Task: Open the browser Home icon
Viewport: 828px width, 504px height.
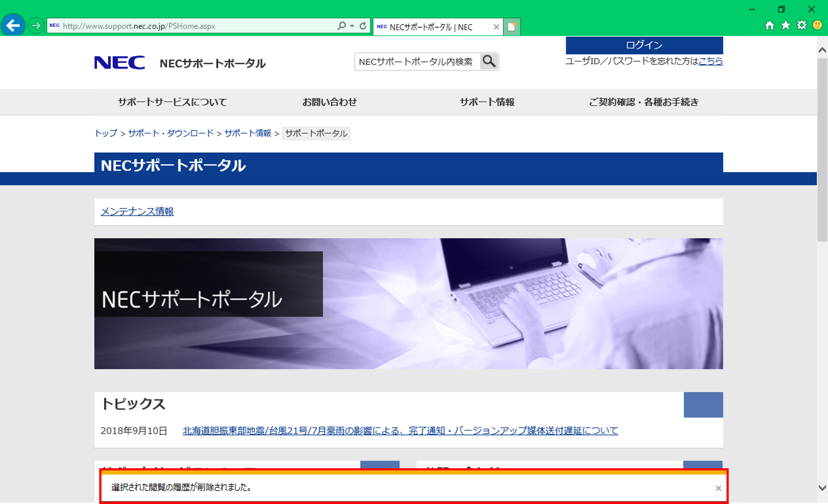Action: (769, 25)
